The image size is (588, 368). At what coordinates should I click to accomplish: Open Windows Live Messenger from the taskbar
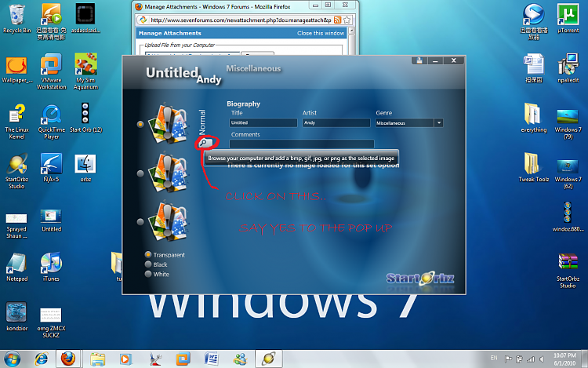240,359
